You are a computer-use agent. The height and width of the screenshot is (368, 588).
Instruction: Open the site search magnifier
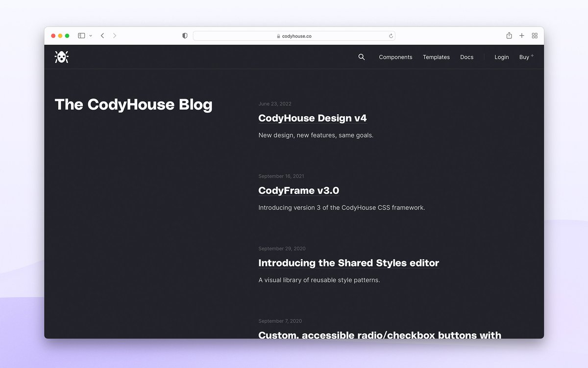(362, 57)
